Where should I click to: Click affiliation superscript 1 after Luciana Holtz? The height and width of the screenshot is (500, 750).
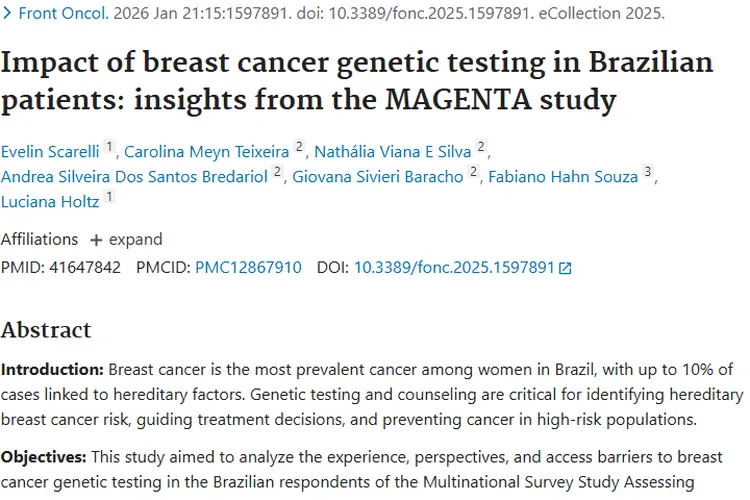109,198
